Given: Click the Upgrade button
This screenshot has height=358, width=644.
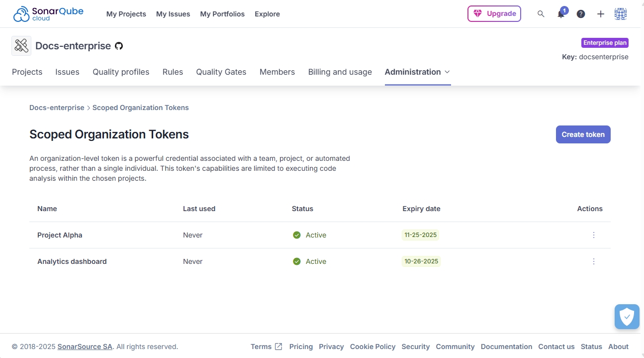Looking at the screenshot, I should click(x=494, y=14).
